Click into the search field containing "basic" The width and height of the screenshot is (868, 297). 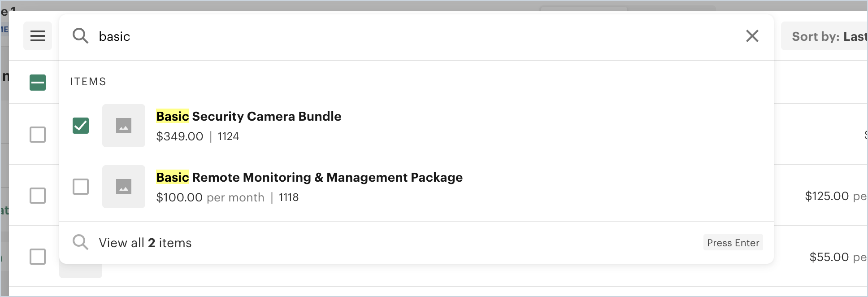404,36
